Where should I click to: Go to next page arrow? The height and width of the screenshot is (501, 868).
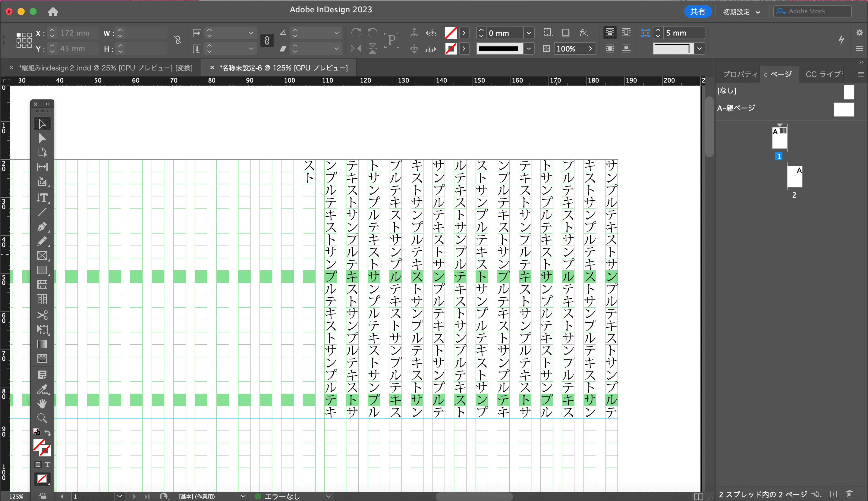[134, 496]
